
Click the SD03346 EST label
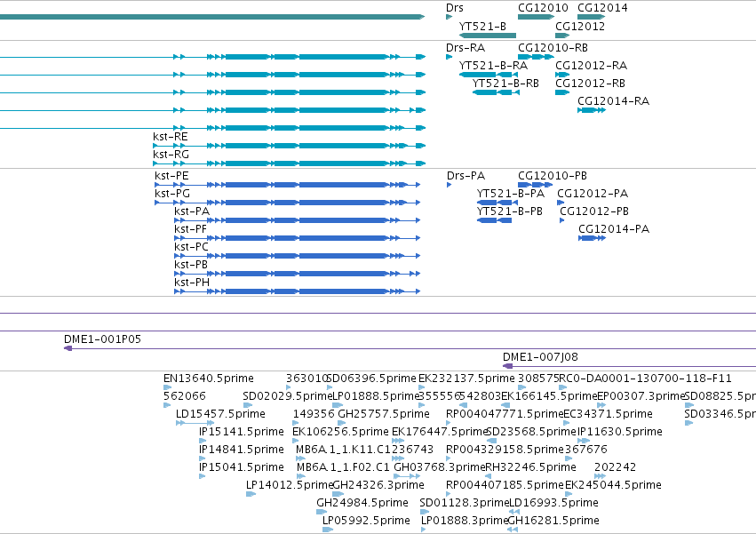[720, 414]
